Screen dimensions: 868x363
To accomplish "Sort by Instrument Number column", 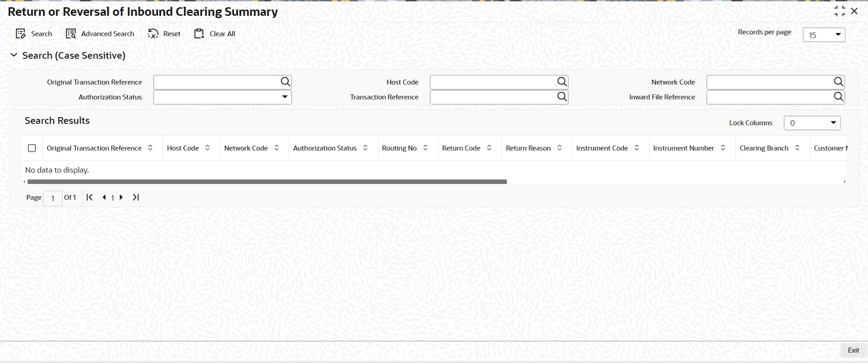I will pyautogui.click(x=723, y=148).
